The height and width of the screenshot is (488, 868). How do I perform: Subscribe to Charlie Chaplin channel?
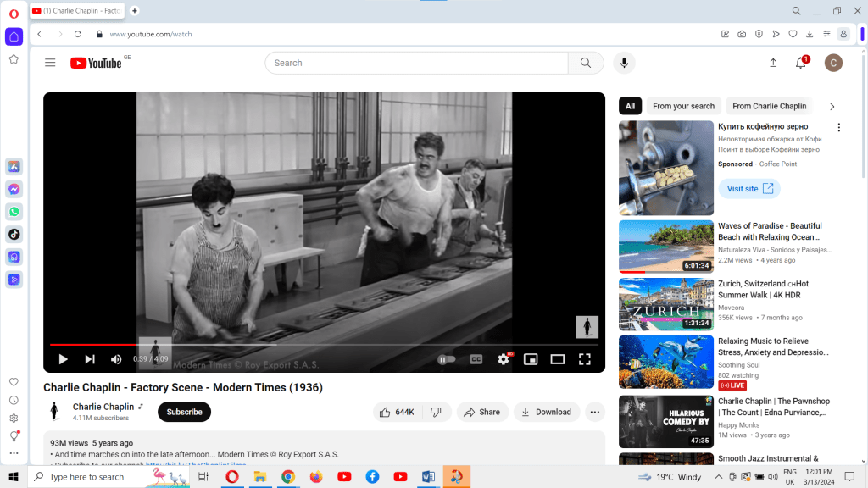pyautogui.click(x=184, y=412)
